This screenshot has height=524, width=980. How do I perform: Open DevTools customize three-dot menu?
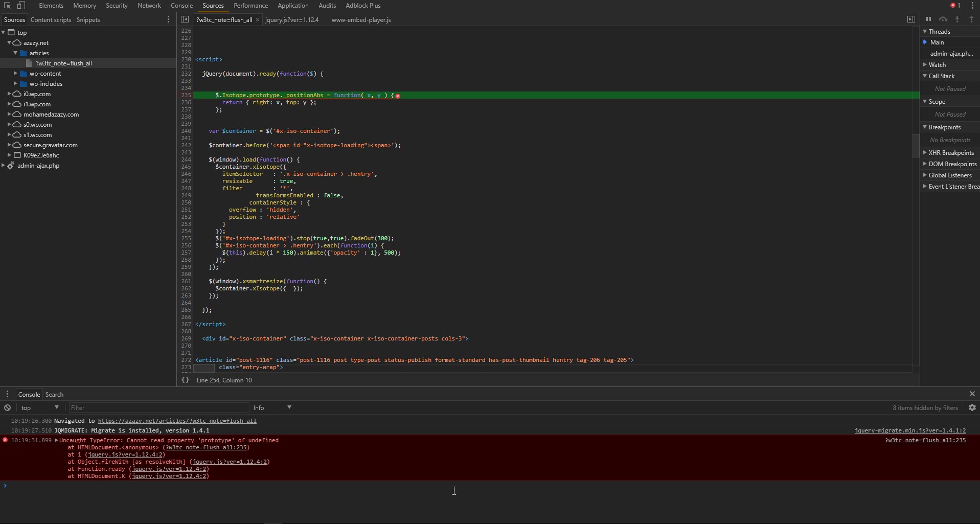click(x=972, y=6)
